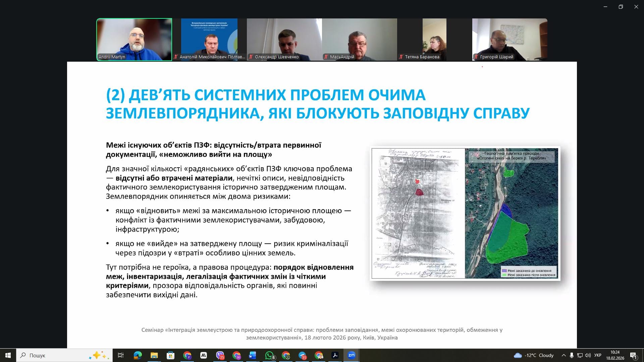This screenshot has width=644, height=362.
Task: Open the notification center panel
Action: [x=633, y=355]
